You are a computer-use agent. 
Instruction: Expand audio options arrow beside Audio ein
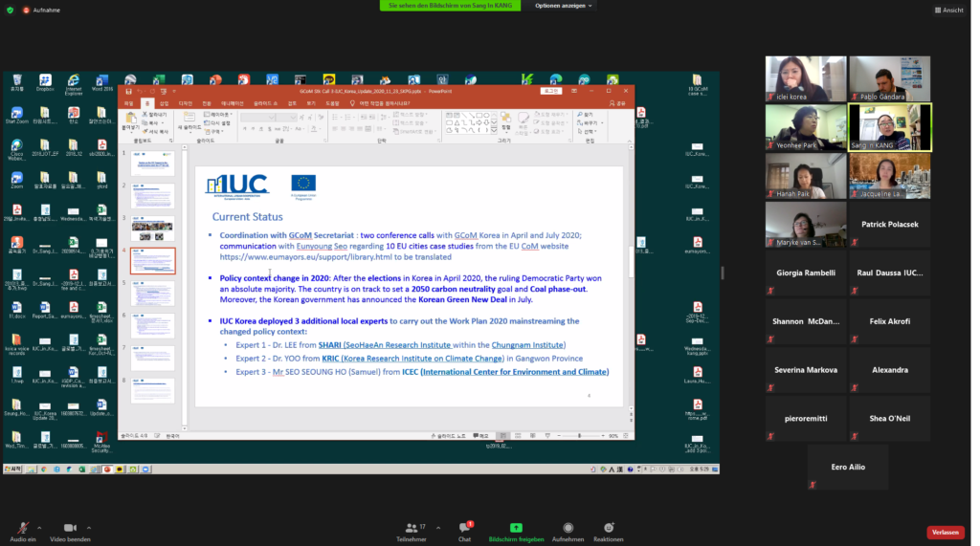coord(39,527)
